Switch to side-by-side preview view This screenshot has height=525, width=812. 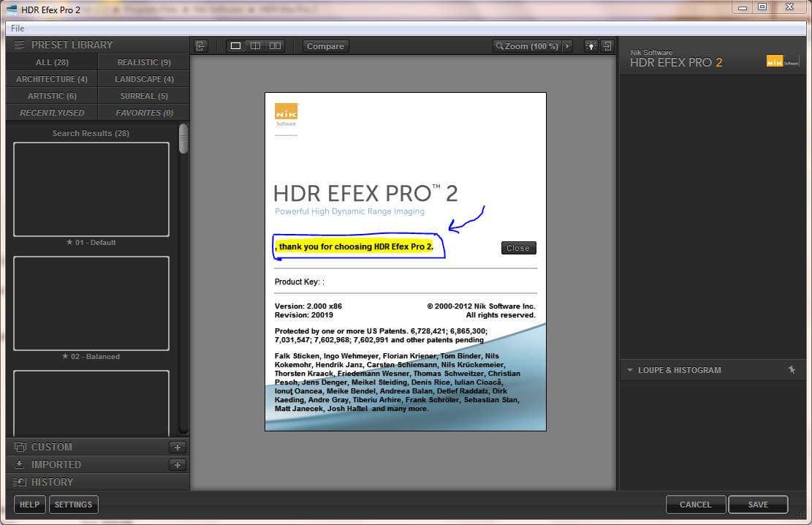point(275,46)
